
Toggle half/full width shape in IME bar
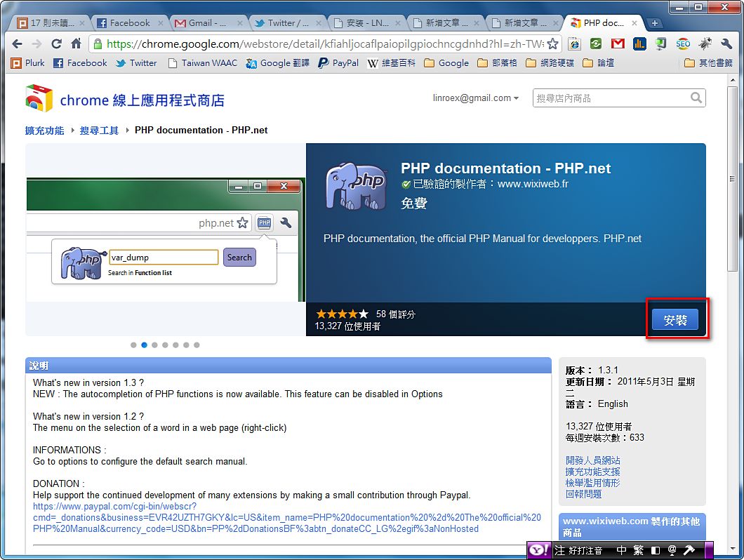[656, 550]
